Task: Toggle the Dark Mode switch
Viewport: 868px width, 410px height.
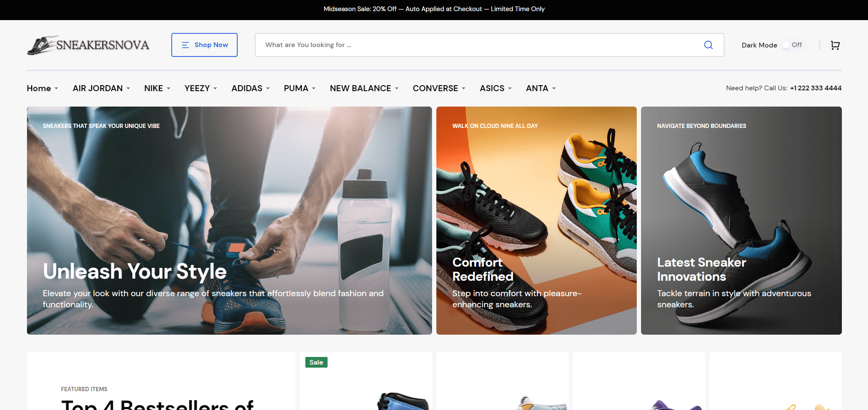Action: click(793, 45)
